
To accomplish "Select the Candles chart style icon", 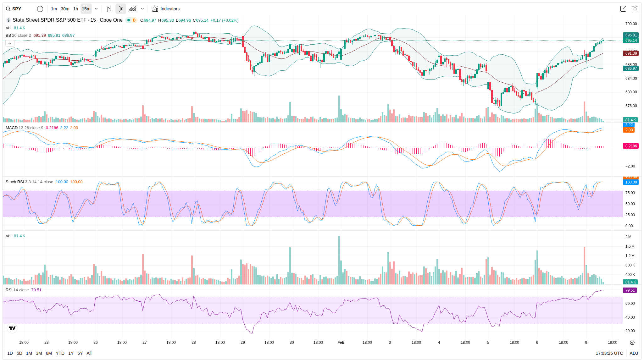I will [x=121, y=9].
